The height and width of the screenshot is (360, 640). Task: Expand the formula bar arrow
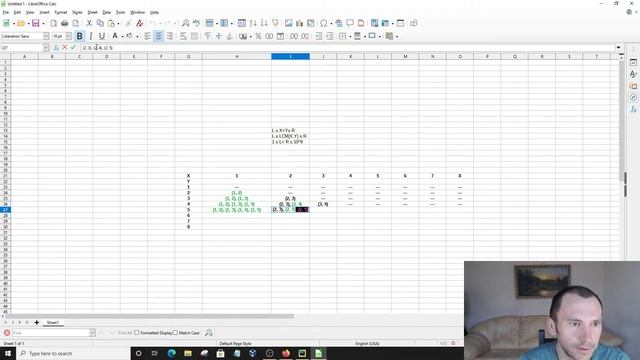click(x=618, y=48)
